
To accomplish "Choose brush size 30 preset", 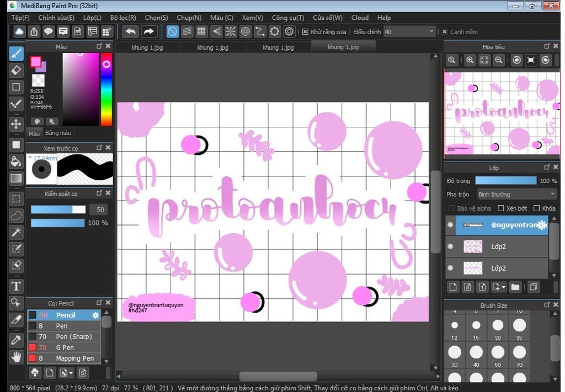I will (x=455, y=355).
